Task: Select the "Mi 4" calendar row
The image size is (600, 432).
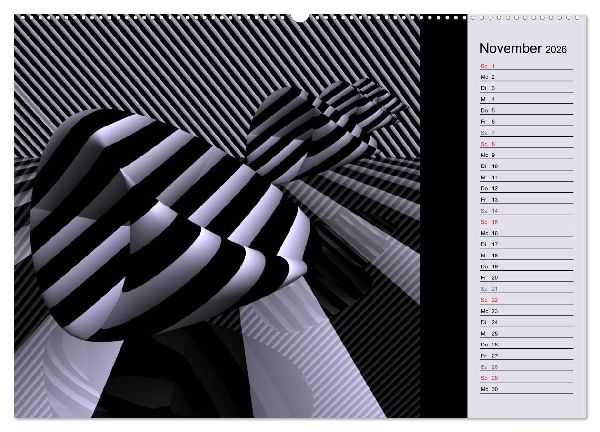Action: 527,99
